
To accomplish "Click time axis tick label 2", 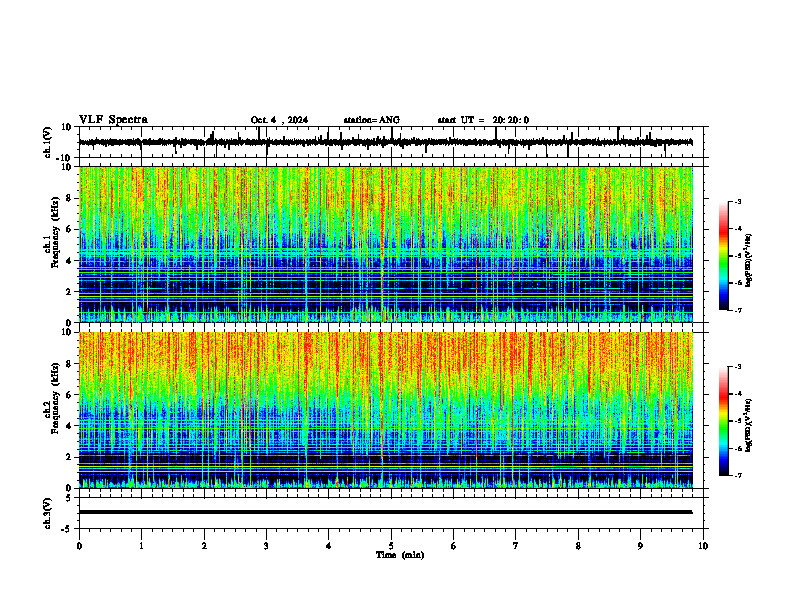I will (204, 546).
